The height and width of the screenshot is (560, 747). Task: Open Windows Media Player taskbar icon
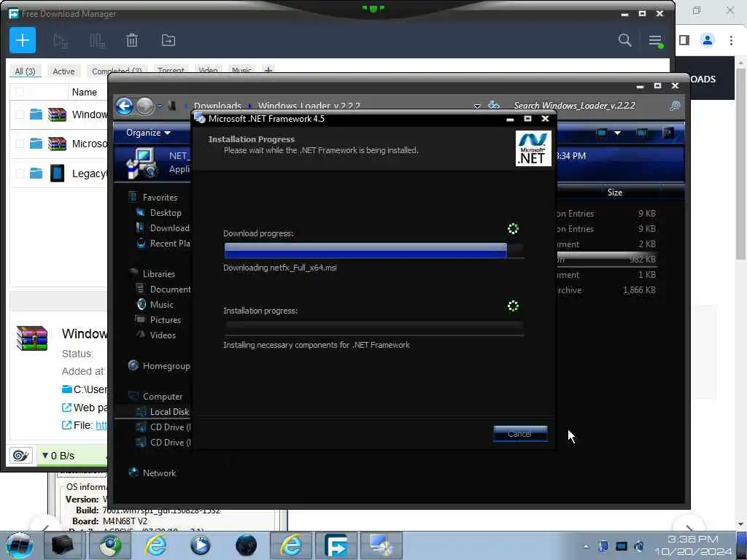coord(201,545)
